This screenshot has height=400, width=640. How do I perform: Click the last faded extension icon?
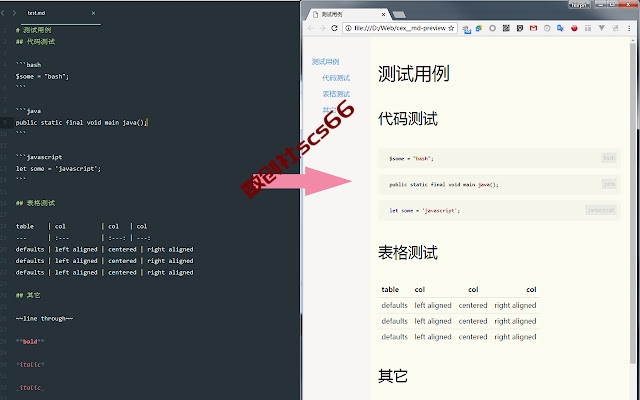click(x=615, y=28)
